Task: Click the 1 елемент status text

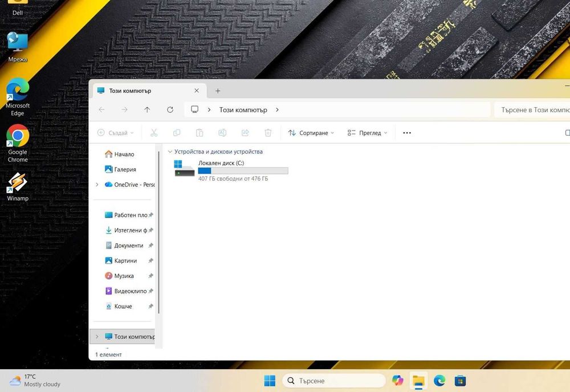Action: coord(108,354)
